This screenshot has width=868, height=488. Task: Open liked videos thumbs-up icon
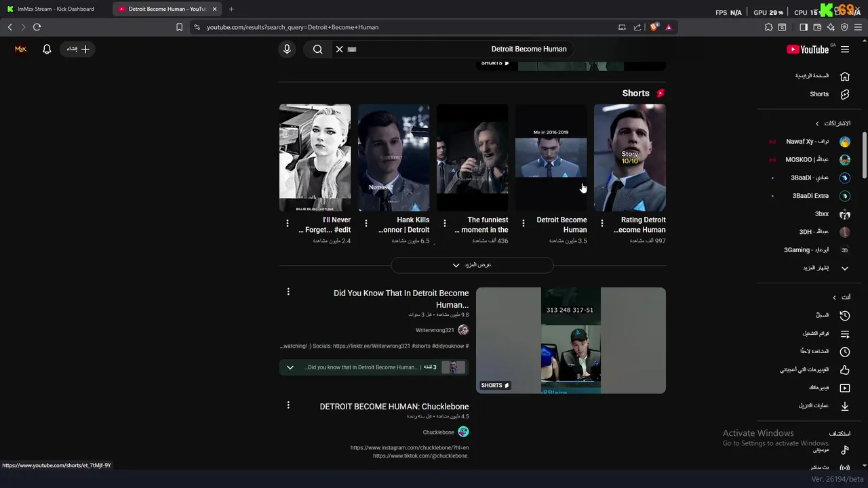[845, 370]
